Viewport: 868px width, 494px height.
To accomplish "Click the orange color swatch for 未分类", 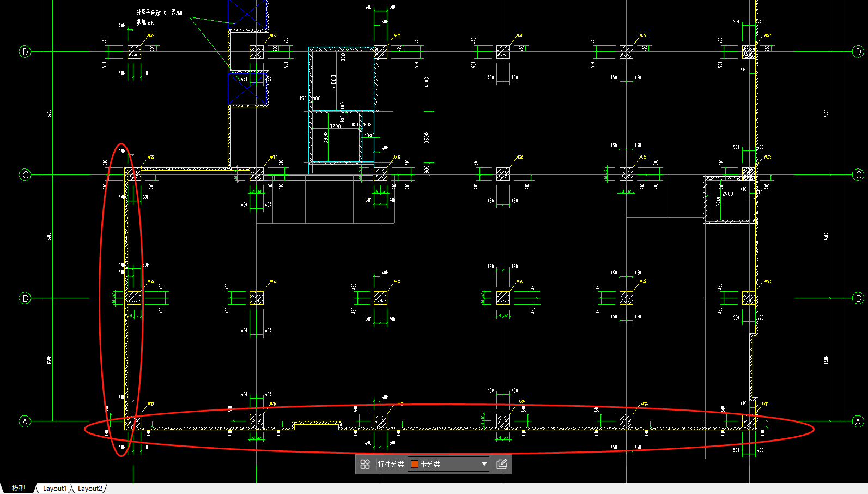I will click(415, 464).
